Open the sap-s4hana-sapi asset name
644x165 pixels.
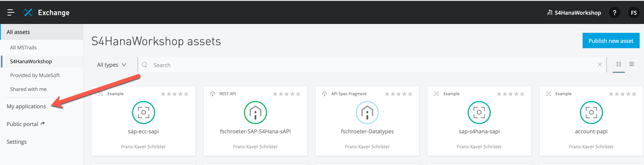click(x=479, y=131)
